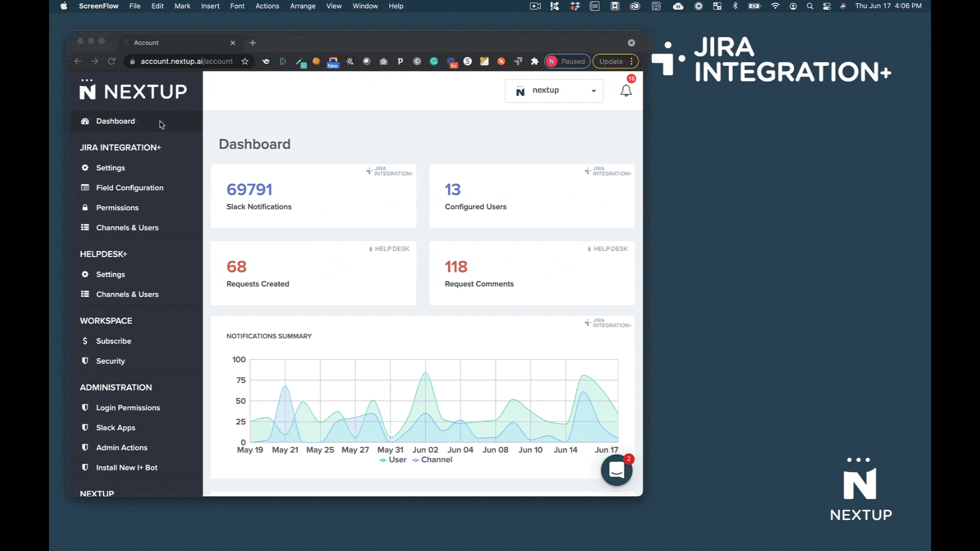
Task: Open Login Permissions
Action: pyautogui.click(x=135, y=408)
